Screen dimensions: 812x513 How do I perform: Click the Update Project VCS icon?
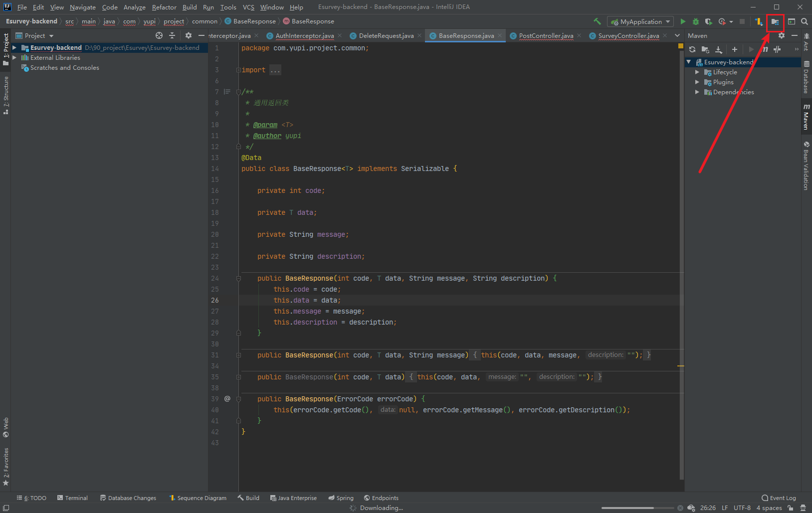[x=759, y=21]
